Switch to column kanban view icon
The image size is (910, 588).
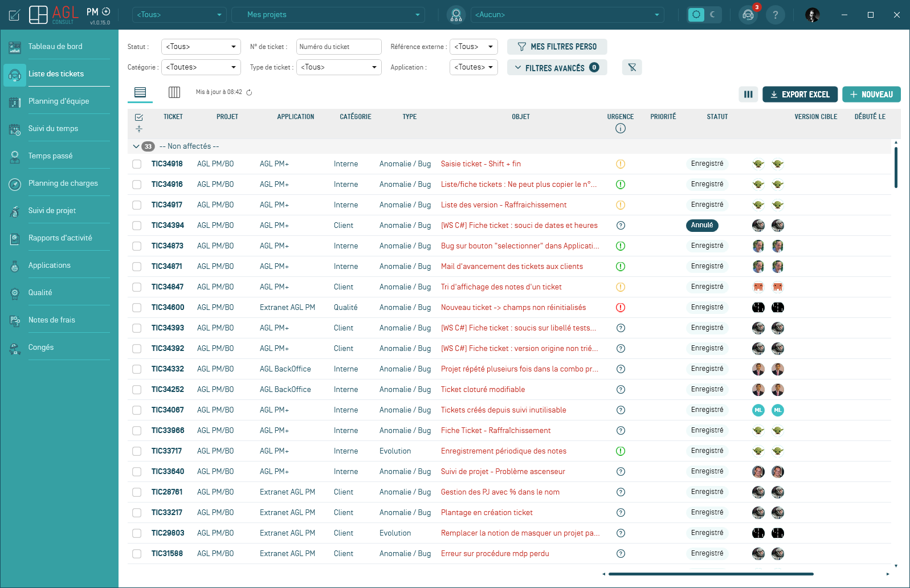click(x=174, y=92)
